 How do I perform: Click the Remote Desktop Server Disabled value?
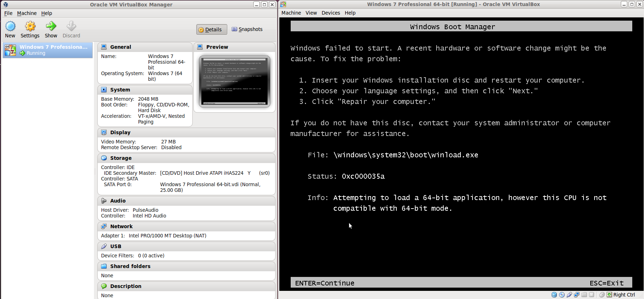click(171, 147)
